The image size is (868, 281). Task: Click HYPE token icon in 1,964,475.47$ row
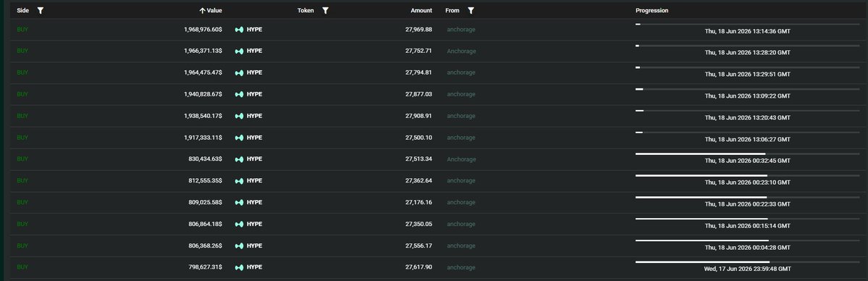coord(239,72)
